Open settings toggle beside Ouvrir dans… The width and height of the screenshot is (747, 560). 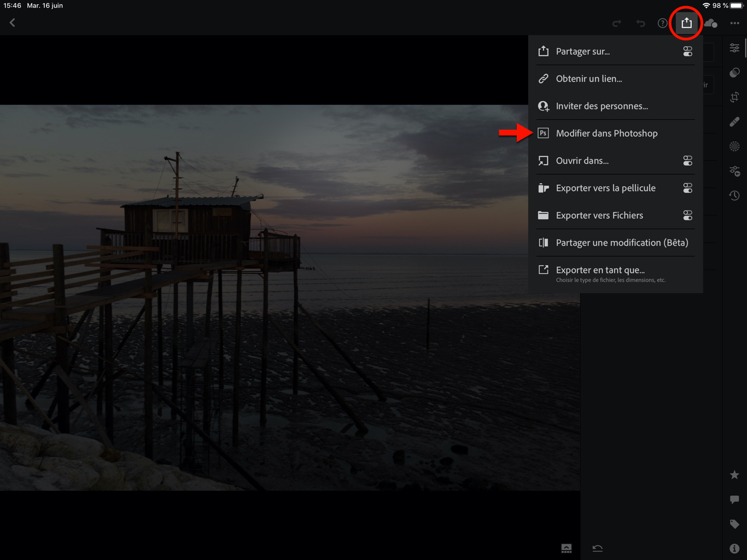pos(687,161)
